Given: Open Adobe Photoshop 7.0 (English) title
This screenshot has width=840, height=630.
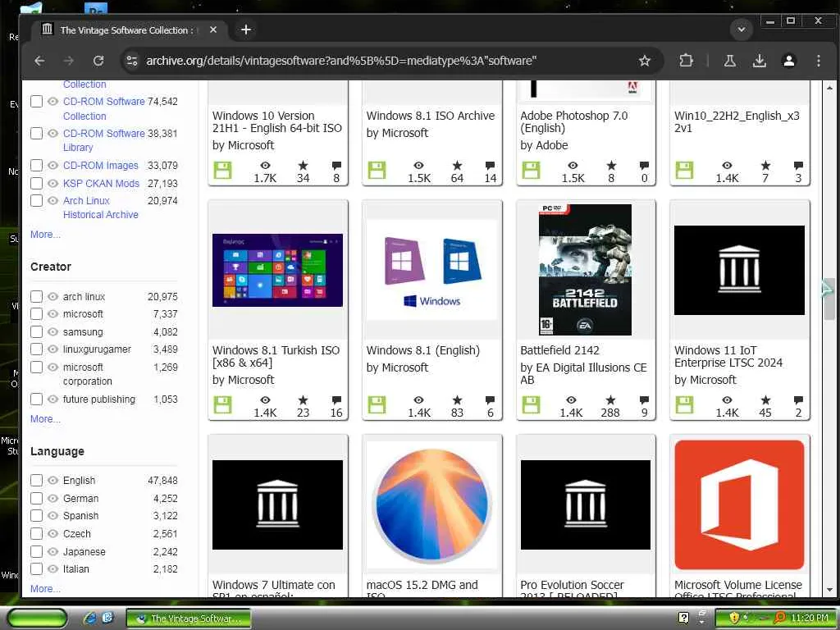Looking at the screenshot, I should tap(573, 121).
